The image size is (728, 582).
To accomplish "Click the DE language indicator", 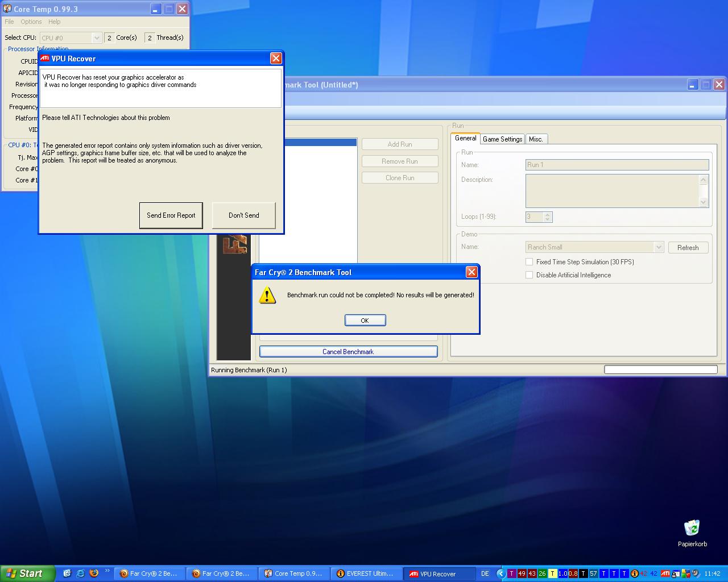I will point(485,573).
